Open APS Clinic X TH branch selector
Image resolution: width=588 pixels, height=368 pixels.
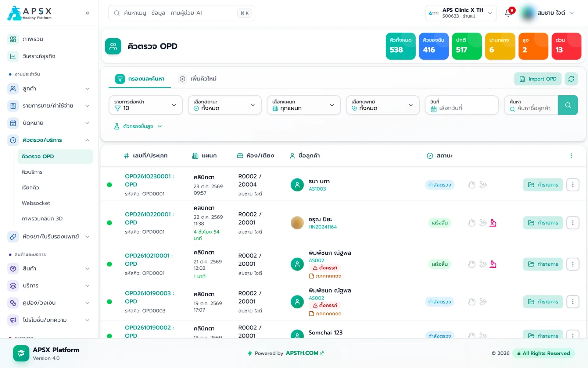[x=461, y=13]
